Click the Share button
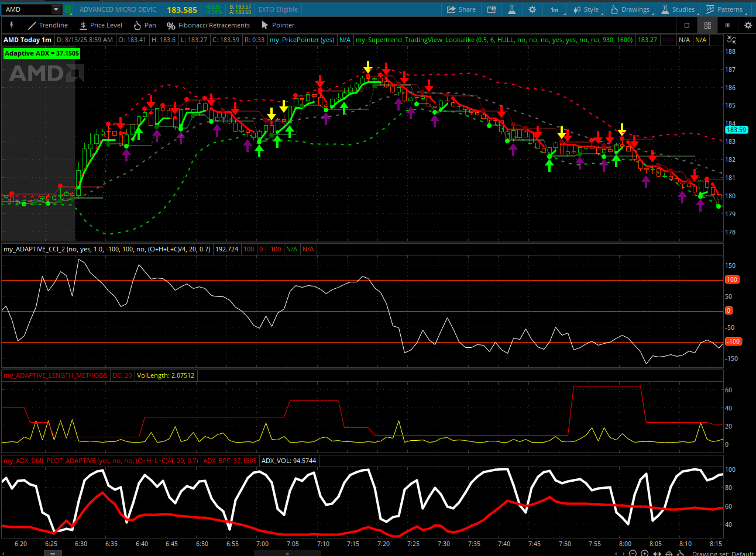The image size is (756, 556). 461,9
